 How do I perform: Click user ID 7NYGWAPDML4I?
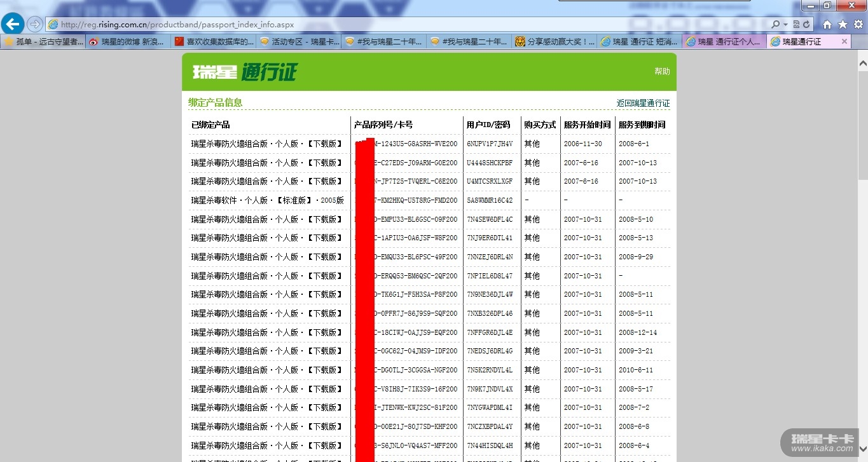click(x=490, y=407)
